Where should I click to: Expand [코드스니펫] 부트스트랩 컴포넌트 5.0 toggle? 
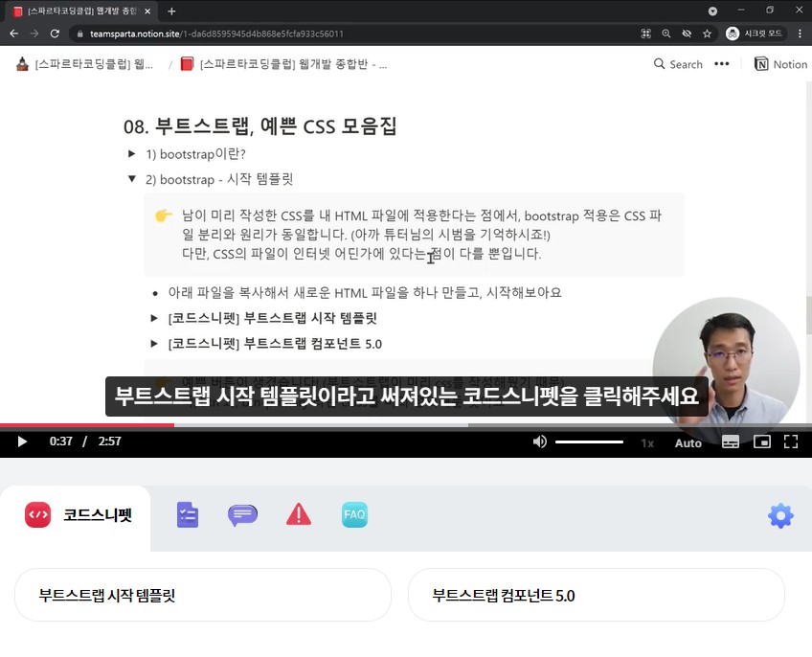tap(154, 344)
